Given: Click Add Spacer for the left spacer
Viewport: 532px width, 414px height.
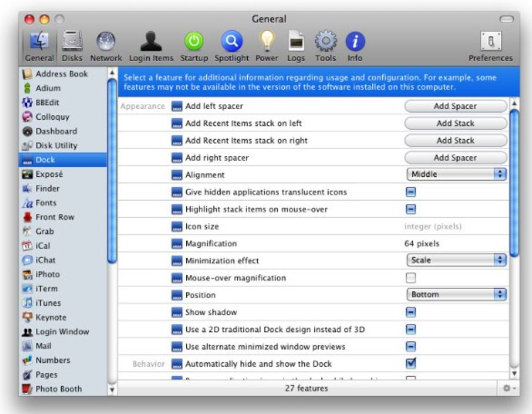Looking at the screenshot, I should click(x=455, y=106).
